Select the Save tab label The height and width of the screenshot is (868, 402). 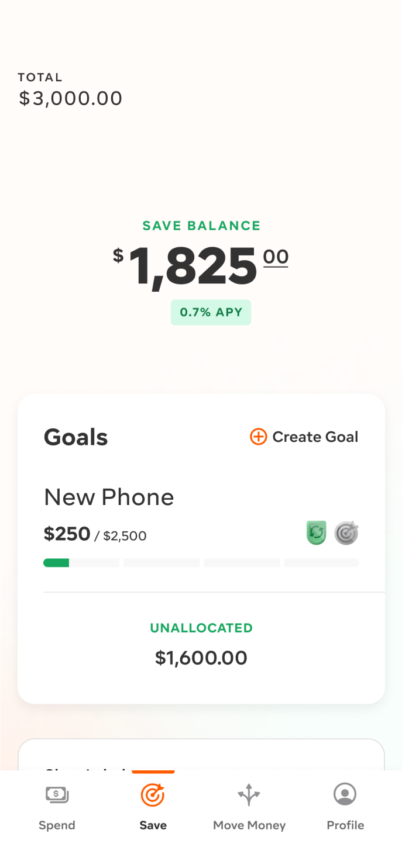153,825
